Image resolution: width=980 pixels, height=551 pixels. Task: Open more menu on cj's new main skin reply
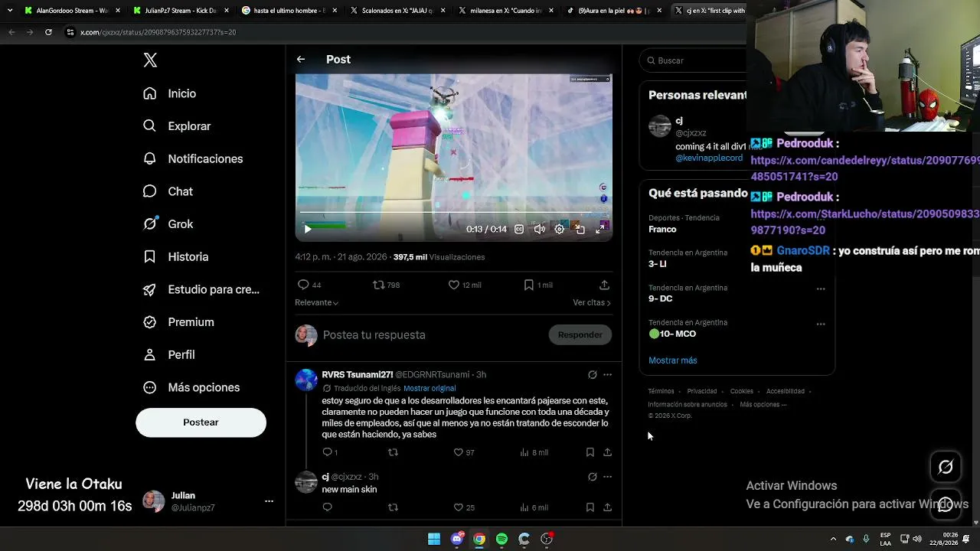tap(607, 477)
